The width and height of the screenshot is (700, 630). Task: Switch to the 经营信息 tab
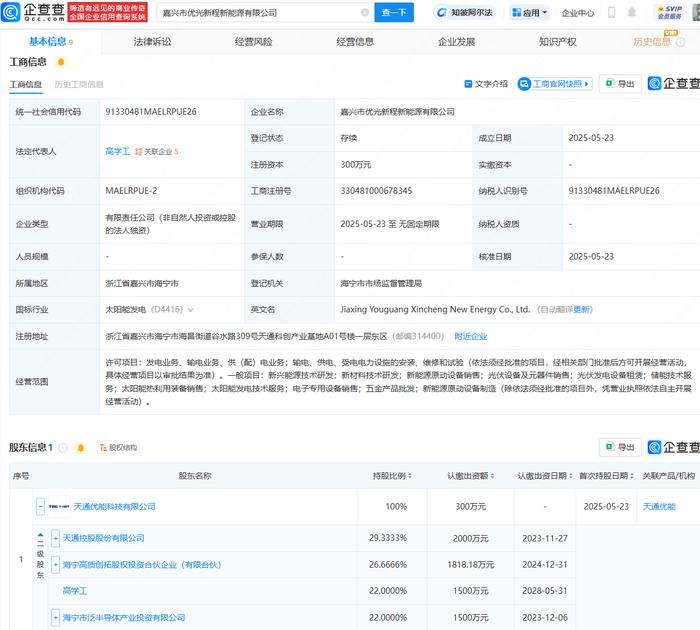coord(355,42)
